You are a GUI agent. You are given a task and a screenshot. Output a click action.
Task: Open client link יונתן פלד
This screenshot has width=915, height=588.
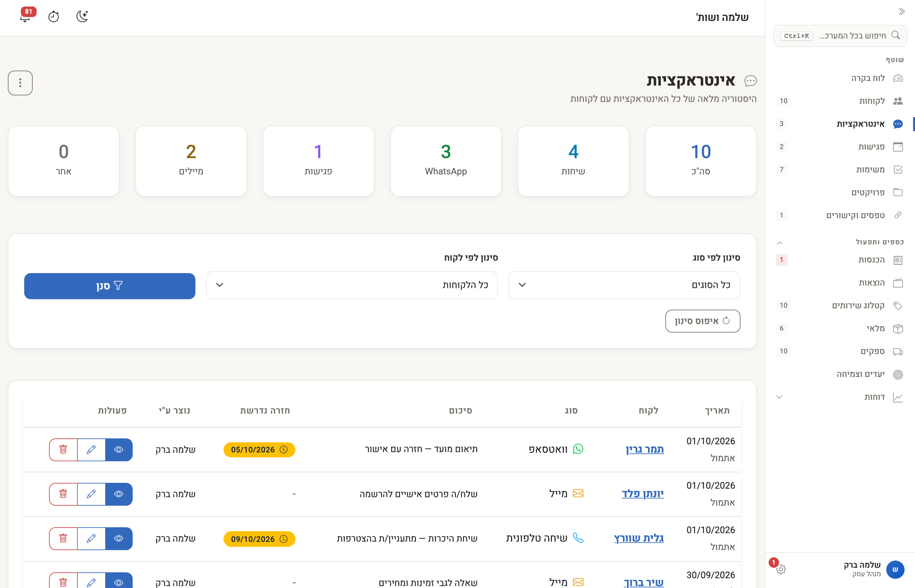pos(643,494)
